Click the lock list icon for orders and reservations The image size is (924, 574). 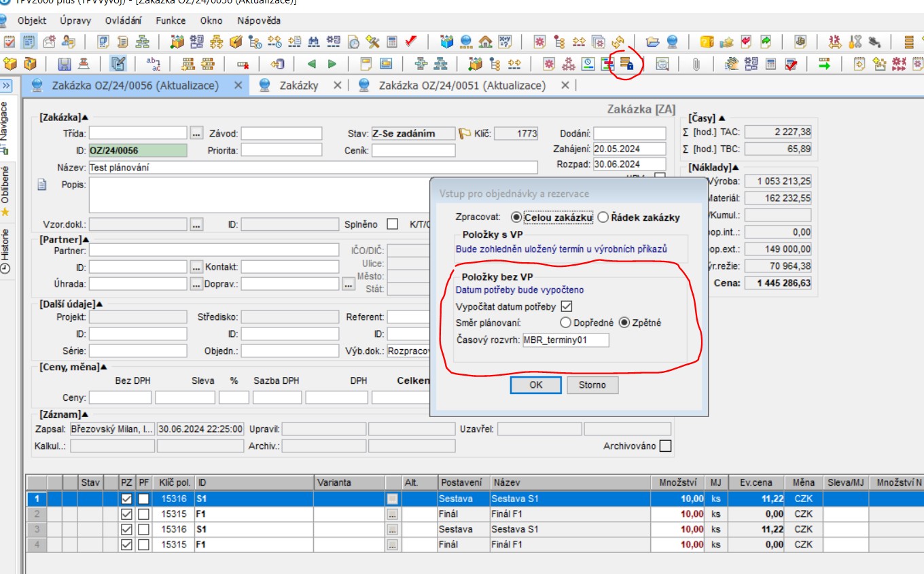tap(626, 64)
